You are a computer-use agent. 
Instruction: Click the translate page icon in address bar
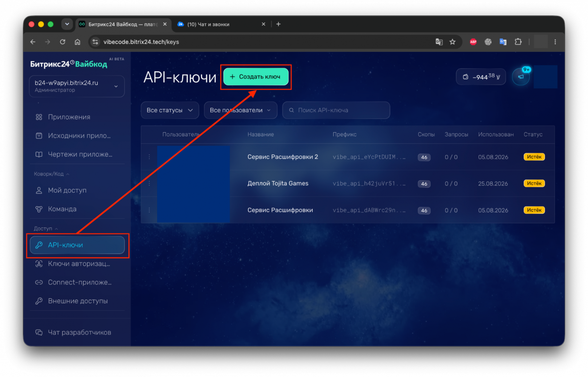pos(439,42)
